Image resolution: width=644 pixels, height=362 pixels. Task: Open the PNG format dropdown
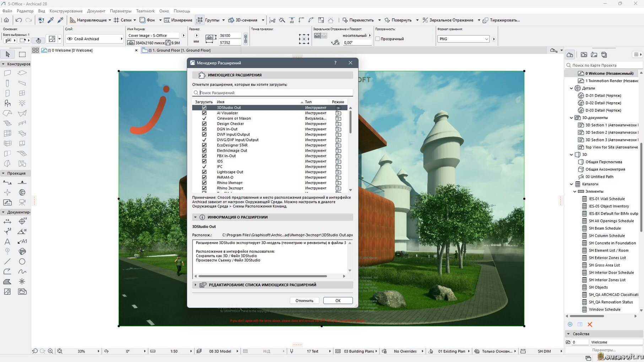click(x=463, y=39)
